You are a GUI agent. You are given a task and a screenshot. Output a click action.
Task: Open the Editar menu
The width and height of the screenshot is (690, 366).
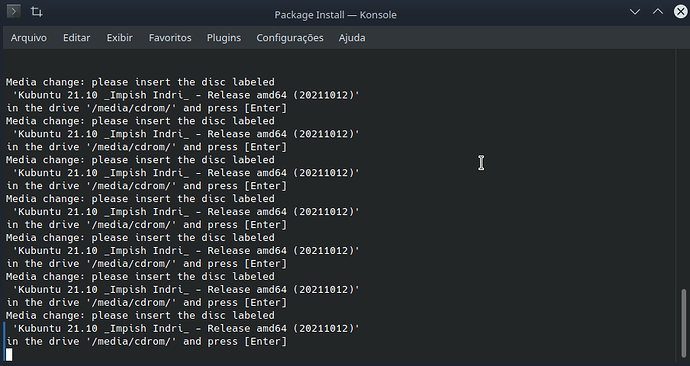tap(77, 38)
